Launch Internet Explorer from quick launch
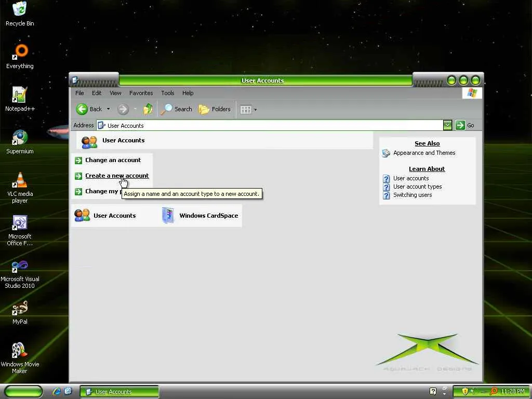Viewport: 532px width, 399px height. click(57, 392)
